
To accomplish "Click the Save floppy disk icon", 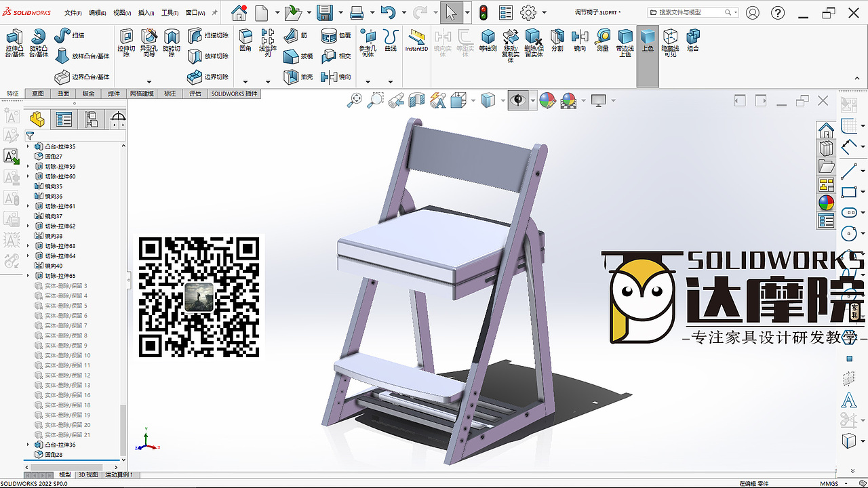I will pyautogui.click(x=325, y=12).
